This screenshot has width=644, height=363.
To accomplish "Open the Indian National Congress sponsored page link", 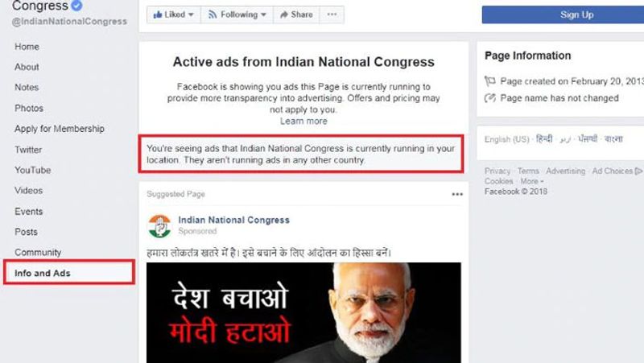I will pos(233,220).
